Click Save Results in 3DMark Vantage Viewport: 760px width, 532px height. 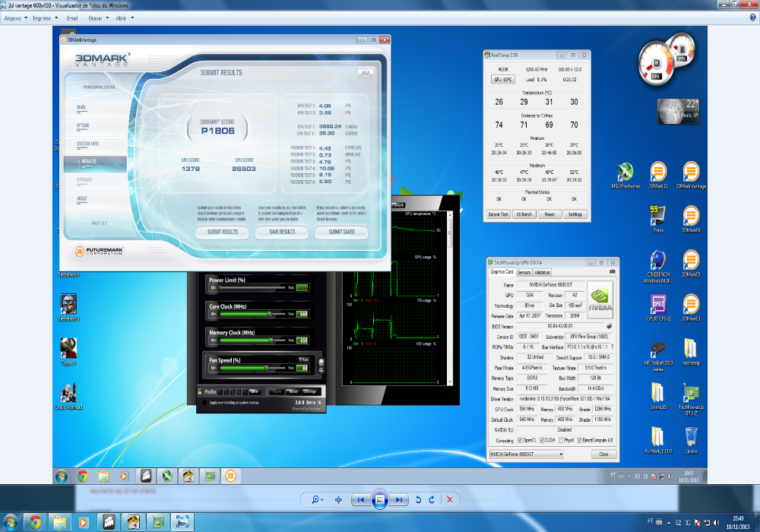(282, 232)
